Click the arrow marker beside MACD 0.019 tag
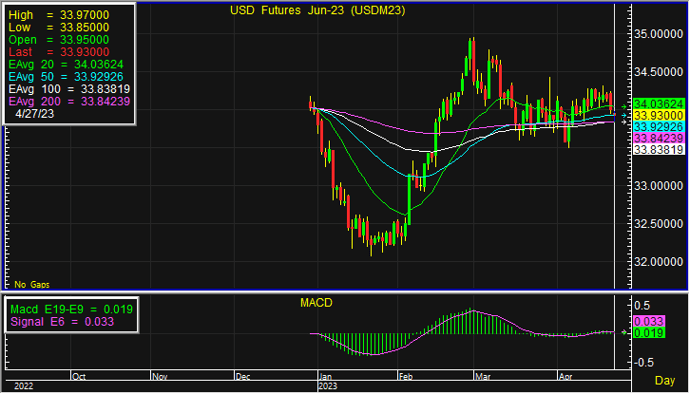 tap(624, 332)
